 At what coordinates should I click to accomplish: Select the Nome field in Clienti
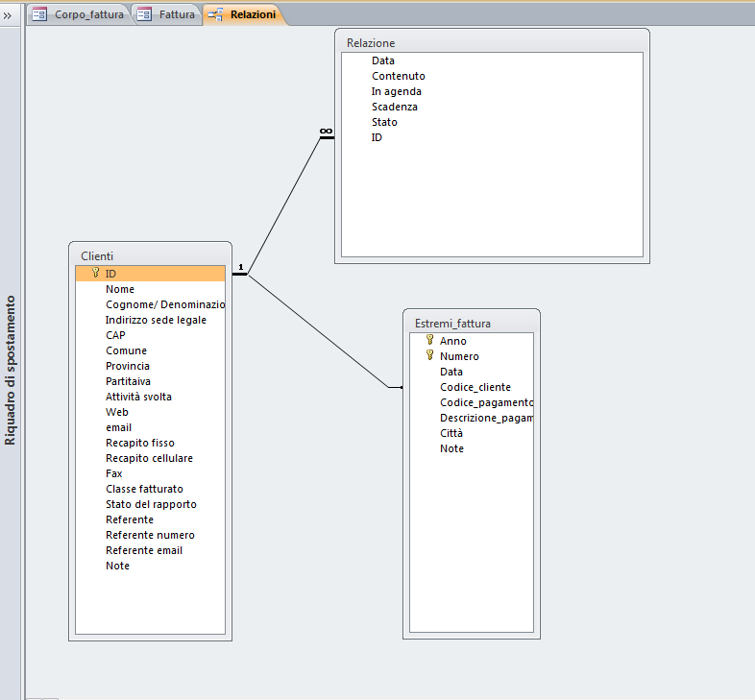(150, 289)
